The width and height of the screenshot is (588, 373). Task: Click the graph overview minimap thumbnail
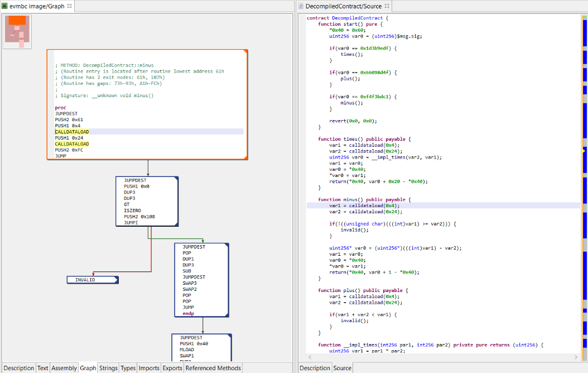pyautogui.click(x=17, y=31)
